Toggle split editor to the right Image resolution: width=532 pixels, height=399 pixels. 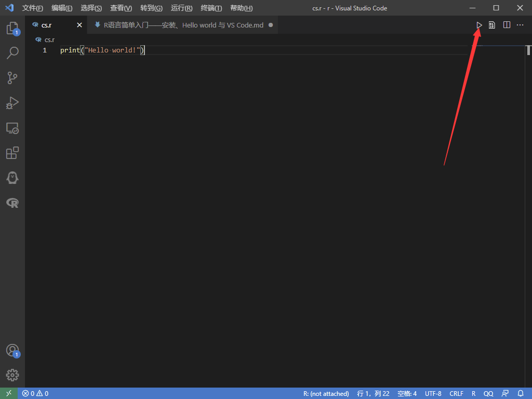[x=507, y=25]
